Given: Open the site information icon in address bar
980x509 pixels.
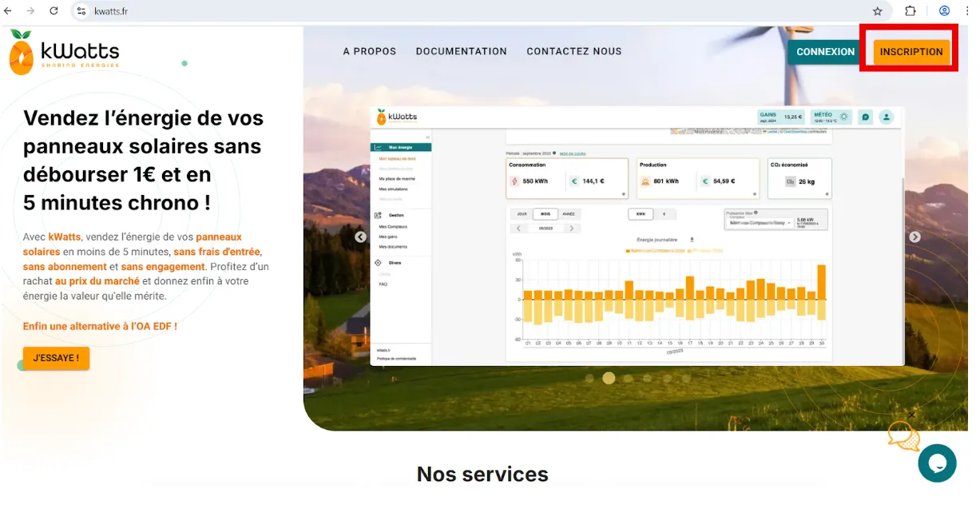Looking at the screenshot, I should tap(81, 11).
